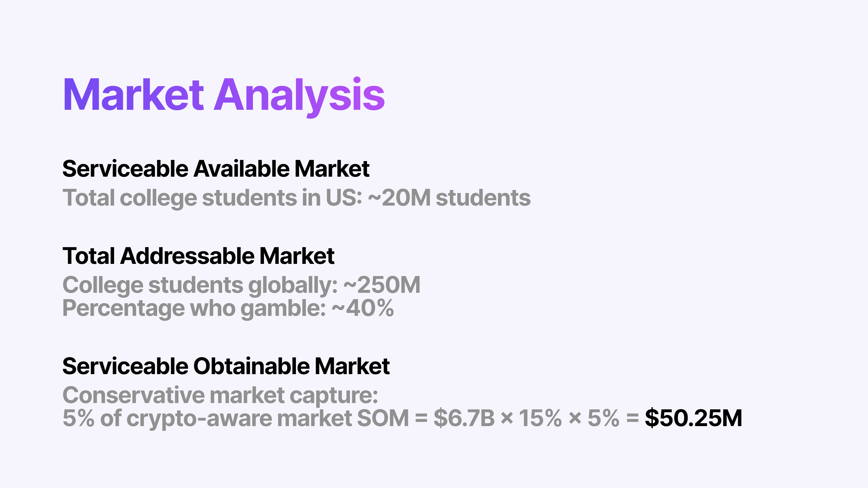Select the ~20M students figure
Viewport: 868px width, 488px height.
[x=450, y=198]
